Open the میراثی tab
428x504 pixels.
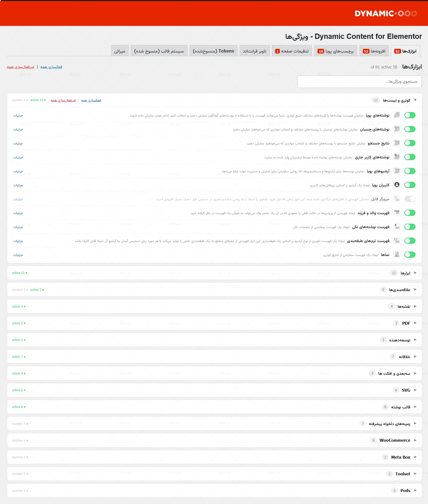click(120, 51)
